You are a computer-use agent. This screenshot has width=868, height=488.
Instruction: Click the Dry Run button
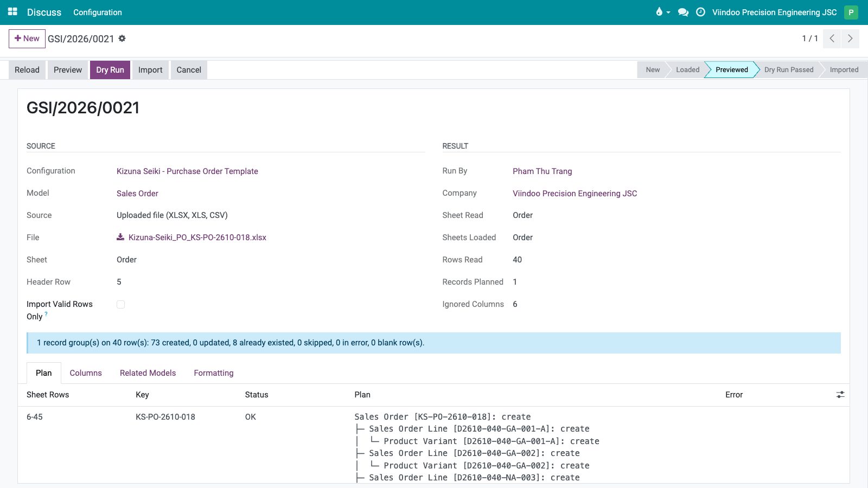pyautogui.click(x=110, y=70)
